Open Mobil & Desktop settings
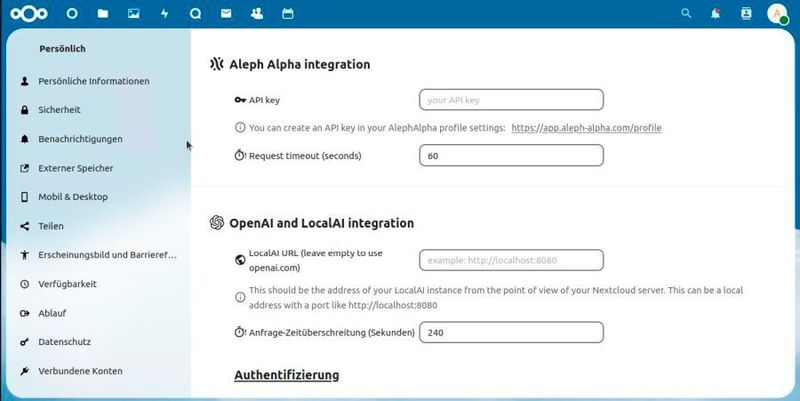Viewport: 800px width, 401px height. pos(73,197)
